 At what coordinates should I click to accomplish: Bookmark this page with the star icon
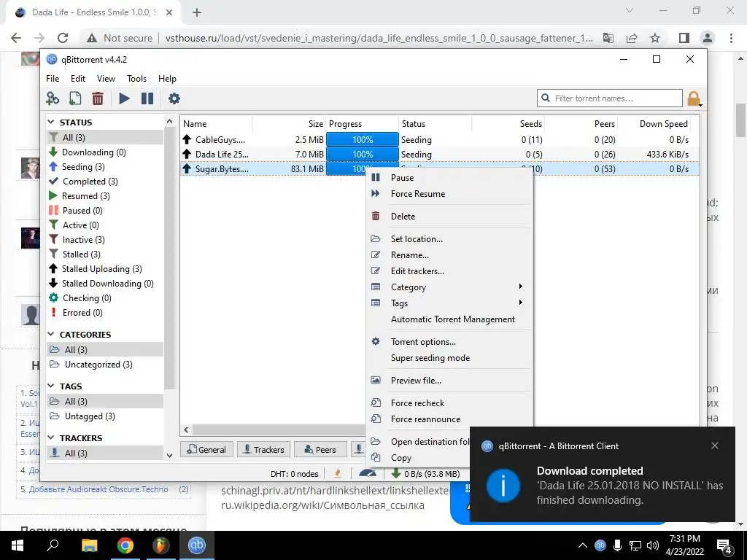(x=655, y=38)
